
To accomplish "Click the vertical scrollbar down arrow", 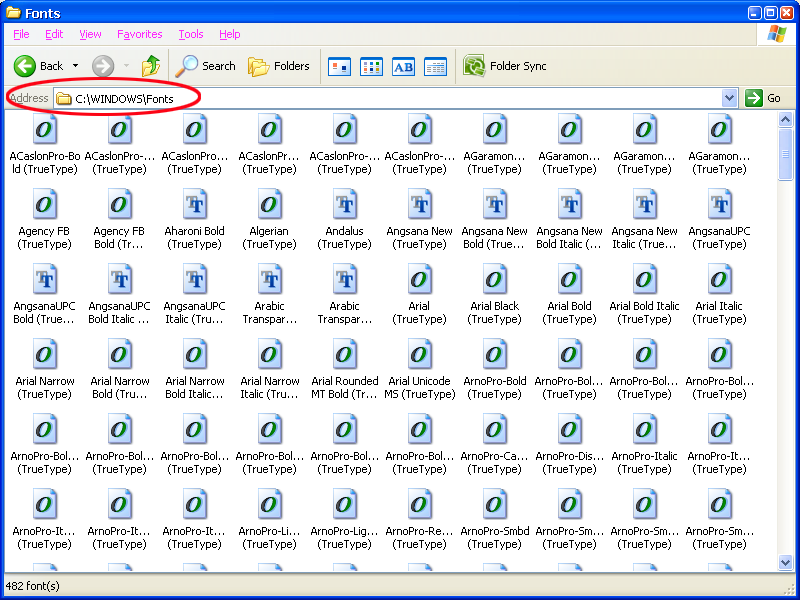I will pyautogui.click(x=786, y=564).
